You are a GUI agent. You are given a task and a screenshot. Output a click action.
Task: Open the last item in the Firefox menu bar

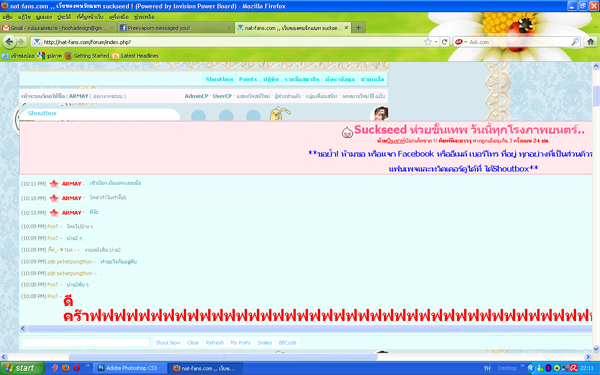(x=144, y=17)
